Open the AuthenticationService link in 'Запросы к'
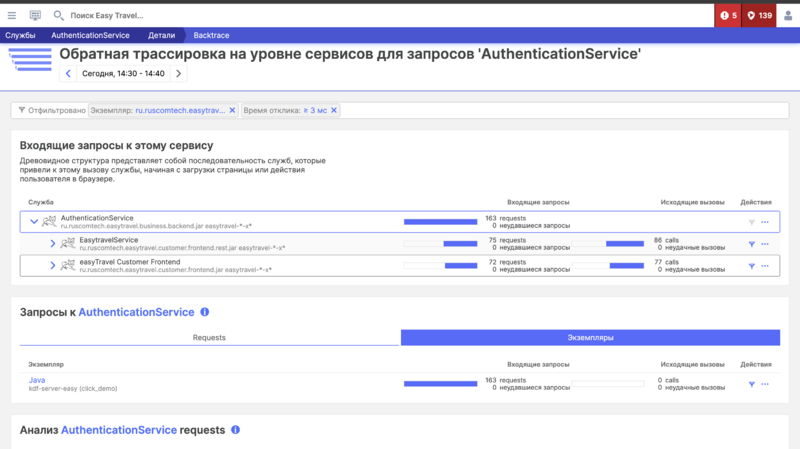Image resolution: width=800 pixels, height=449 pixels. pyautogui.click(x=136, y=312)
